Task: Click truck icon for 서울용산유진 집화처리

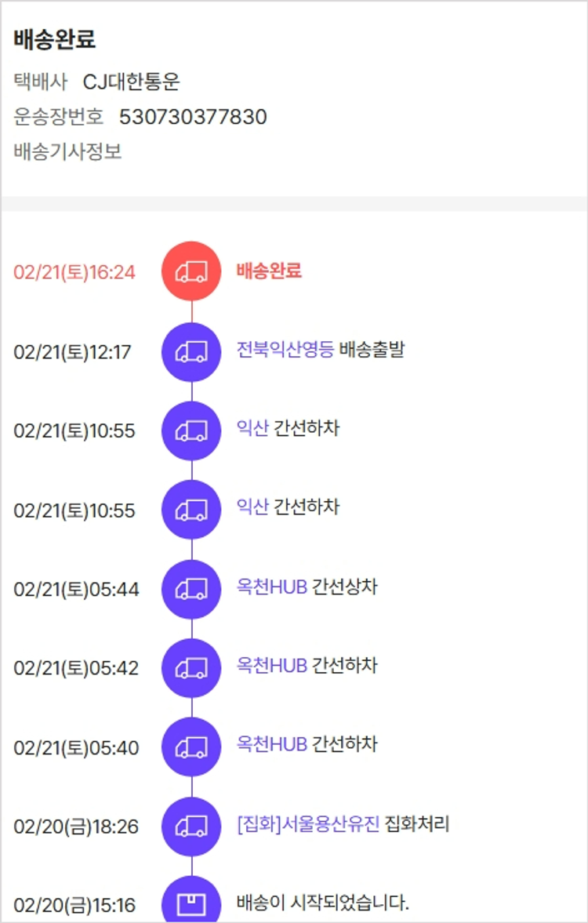Action: pos(191,826)
